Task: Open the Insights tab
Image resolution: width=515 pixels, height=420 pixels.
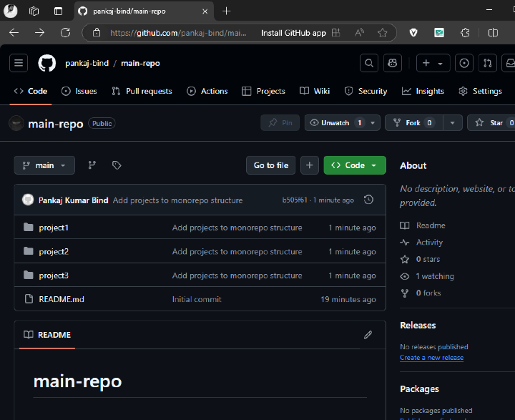Action: (x=423, y=91)
